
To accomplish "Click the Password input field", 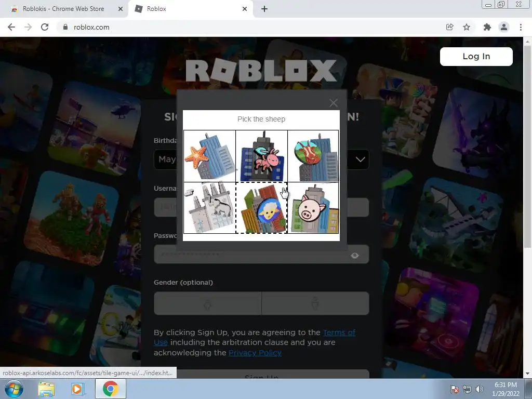I will point(261,254).
